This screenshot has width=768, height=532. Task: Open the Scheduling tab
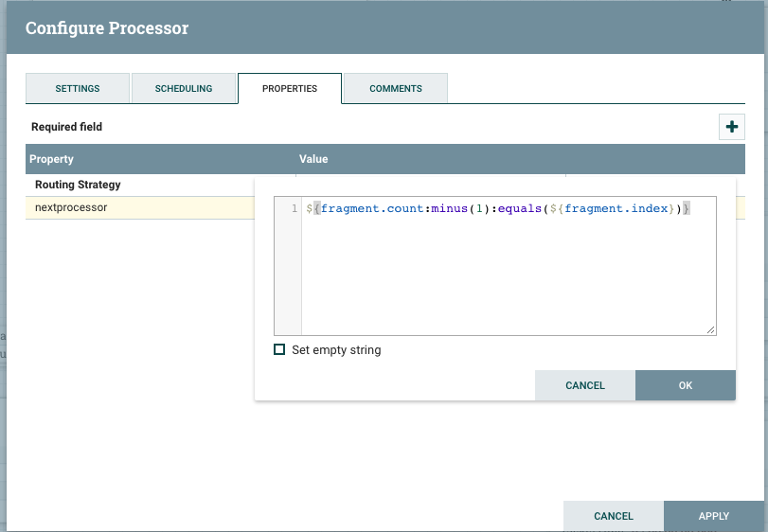[x=184, y=88]
